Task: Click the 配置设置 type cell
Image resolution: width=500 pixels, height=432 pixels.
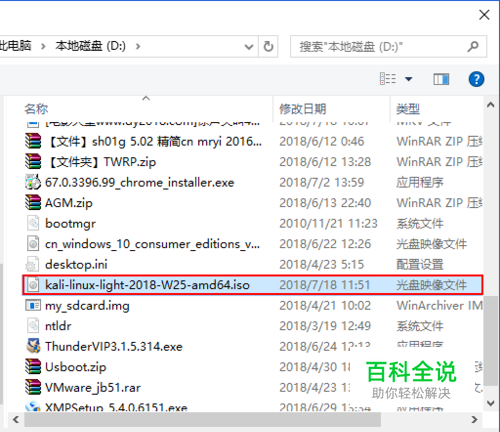Action: click(x=420, y=264)
